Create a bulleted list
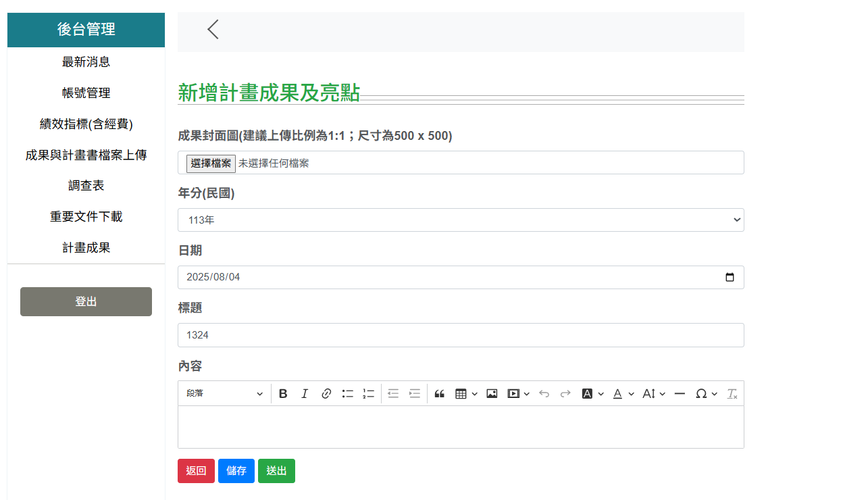 point(348,394)
